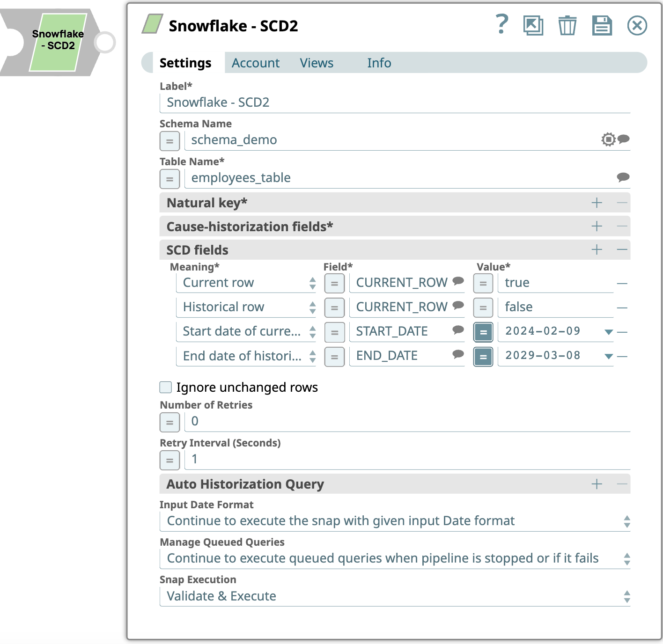Screen dimensions: 663x644
Task: Enable Ignore unchanged rows checkbox
Action: point(166,388)
